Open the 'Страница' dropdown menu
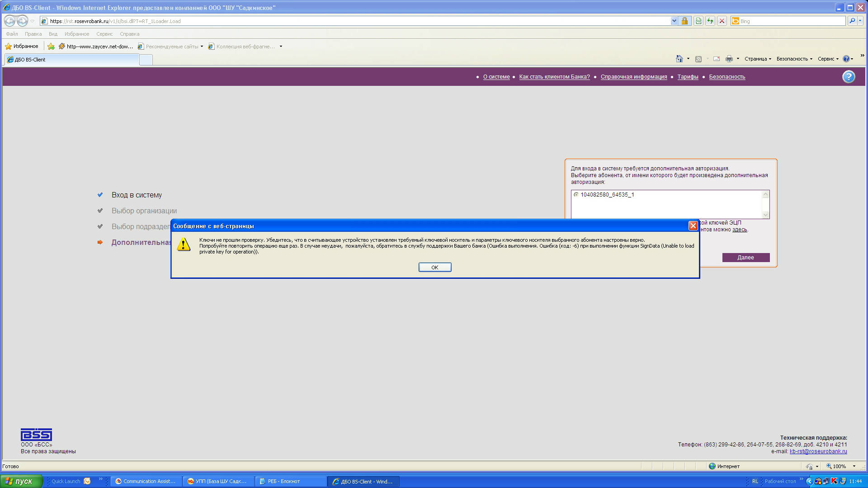Viewport: 868px width, 488px height. coord(758,59)
